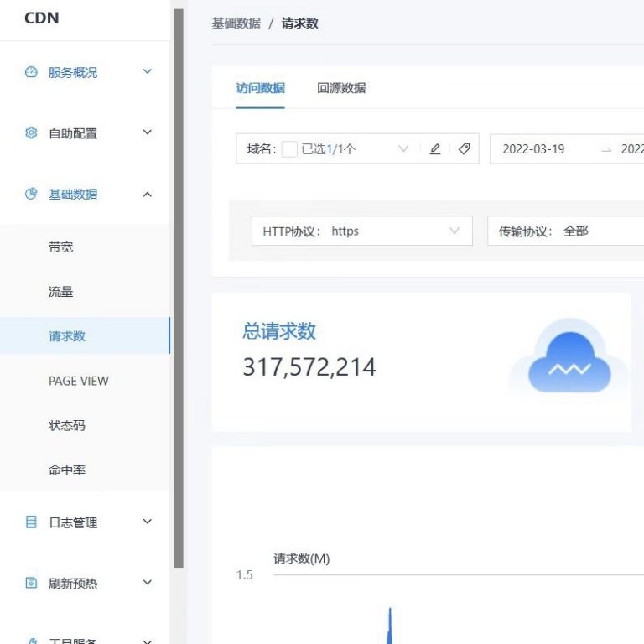Click the 日志管理 log icon
Screen dimensions: 644x644
(32, 522)
